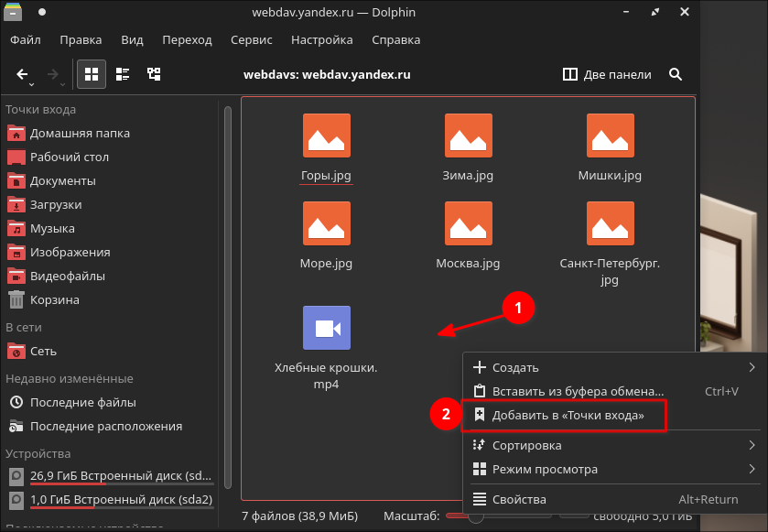Click the search magnifier icon
Viewport: 768px width, 532px height.
(676, 74)
